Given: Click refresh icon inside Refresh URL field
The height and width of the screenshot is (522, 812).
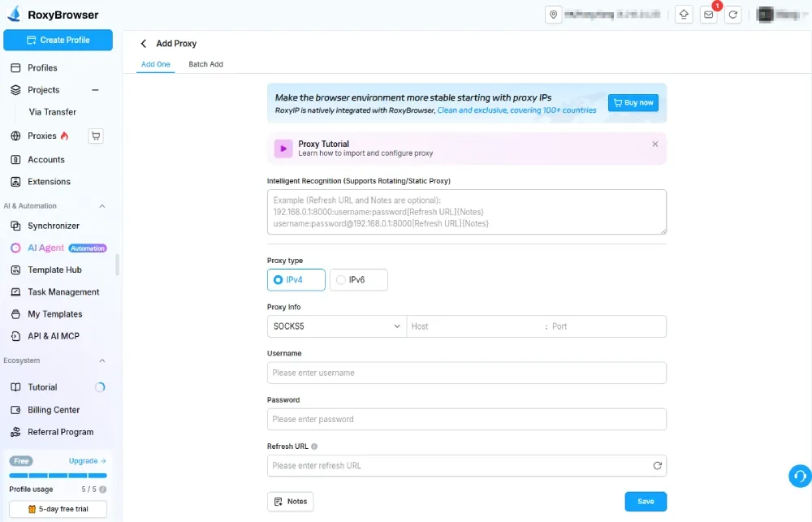Looking at the screenshot, I should point(657,465).
